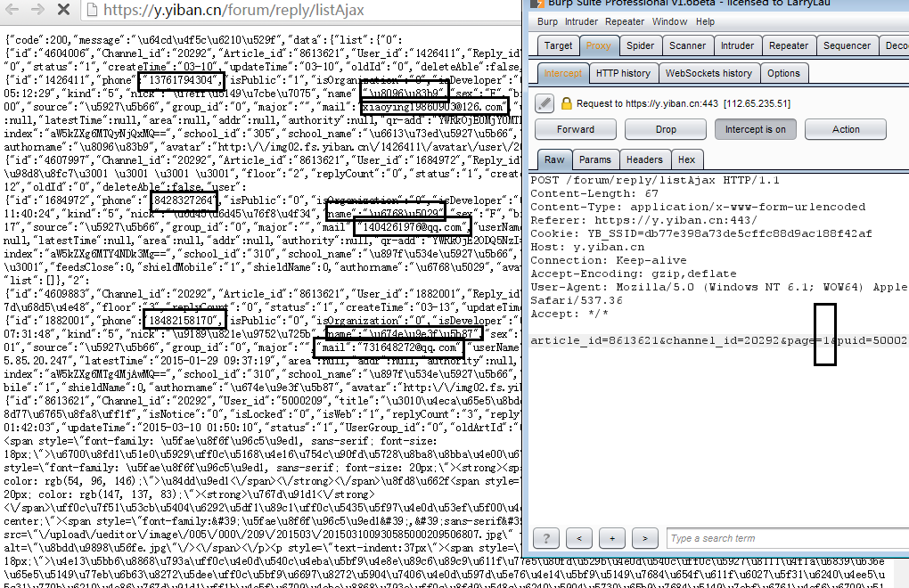Viewport: 909px width, 588px height.
Task: Select the Headers view tab
Action: coord(644,159)
